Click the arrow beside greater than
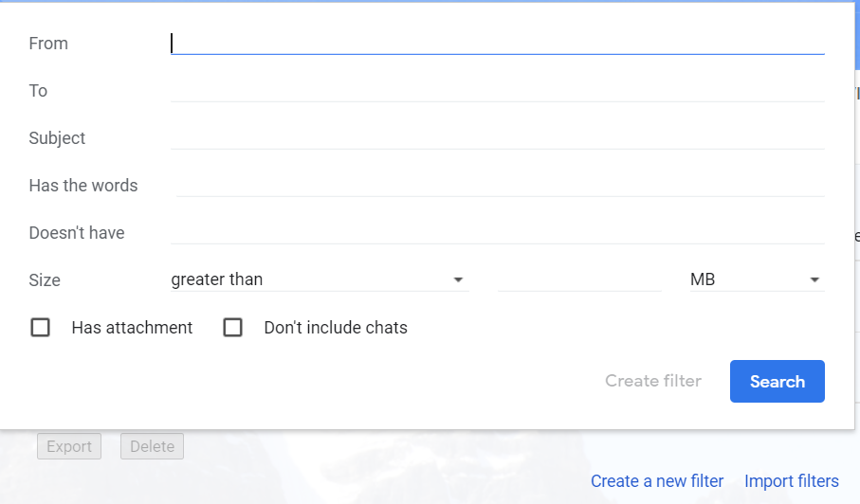This screenshot has width=860, height=504. 458,279
